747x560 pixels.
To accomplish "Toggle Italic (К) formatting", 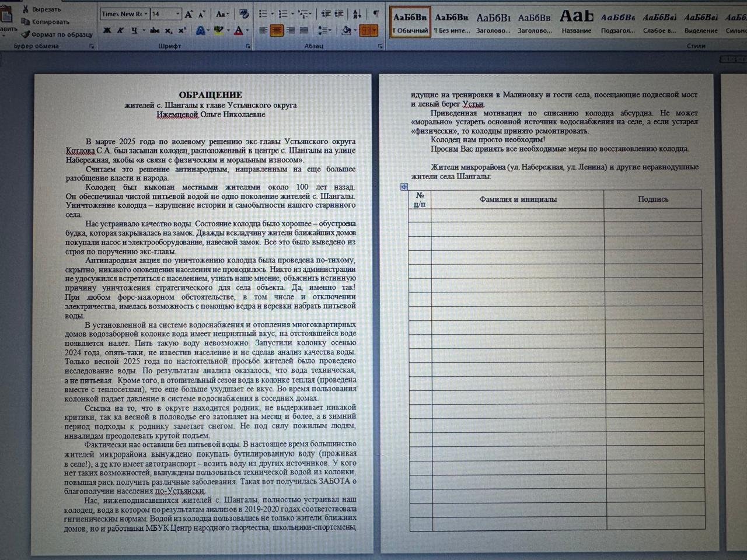I will 121,30.
